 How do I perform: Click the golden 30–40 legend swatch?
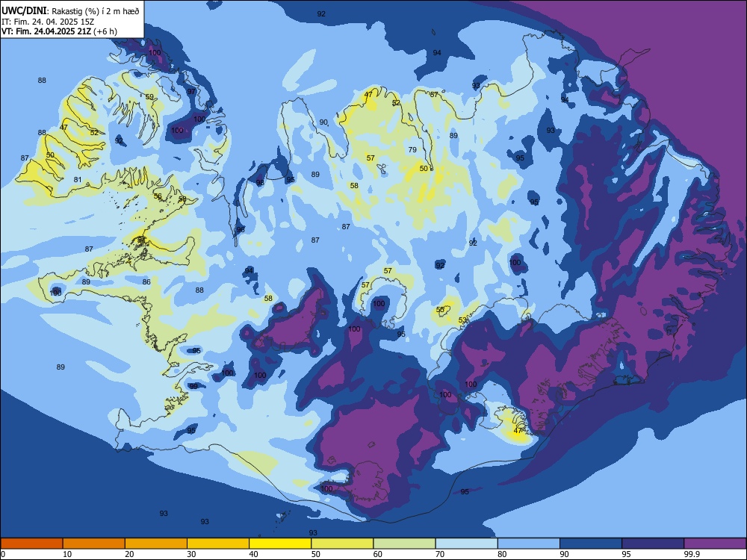coord(218,544)
